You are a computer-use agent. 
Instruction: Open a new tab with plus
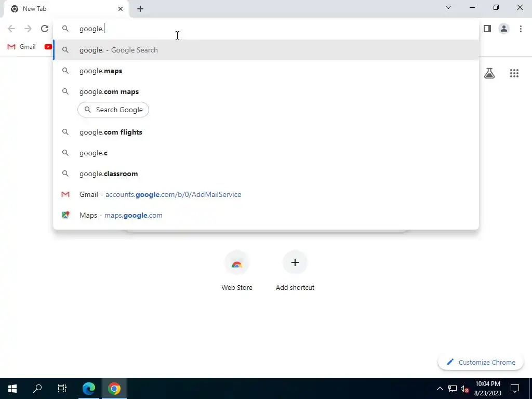140,9
